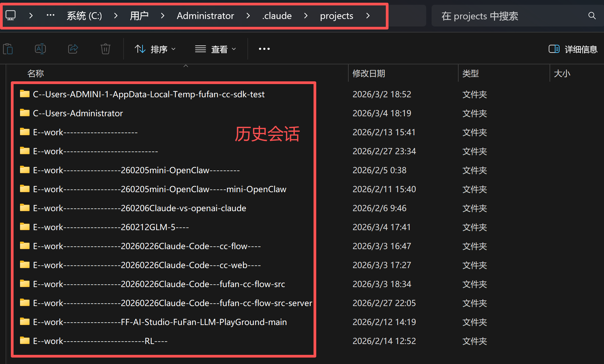Navigate to 系统 (C:) breadcrumb
This screenshot has width=604, height=364.
click(84, 16)
